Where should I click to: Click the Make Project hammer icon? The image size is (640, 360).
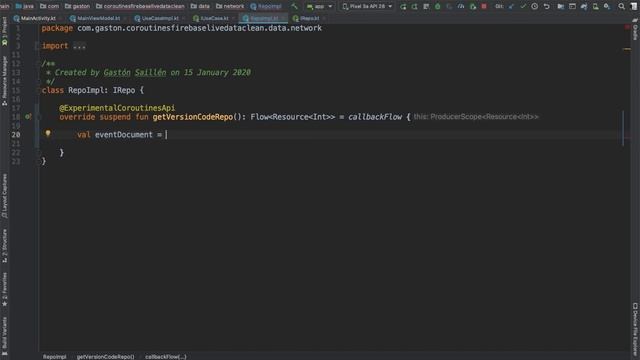pos(294,6)
